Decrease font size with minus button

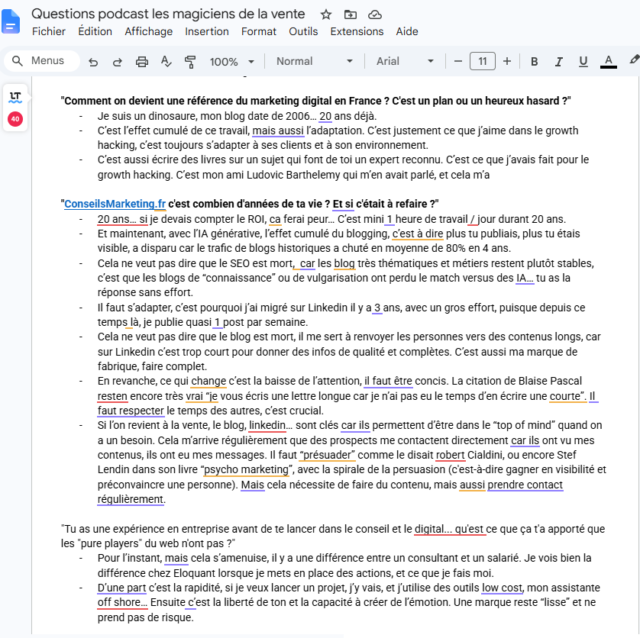(x=458, y=61)
